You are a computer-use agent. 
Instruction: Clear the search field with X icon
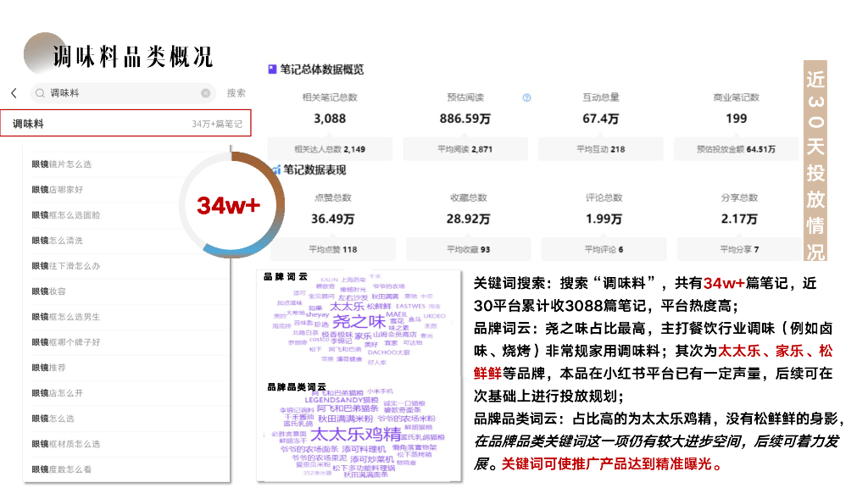(205, 93)
